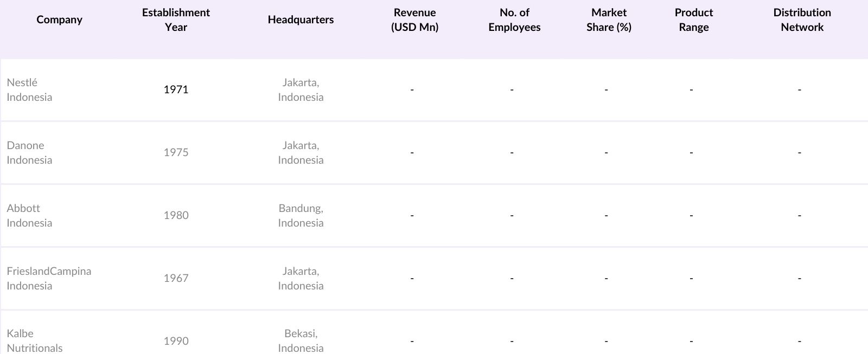This screenshot has width=868, height=354.
Task: Click the Headquarters column header
Action: coord(301,20)
